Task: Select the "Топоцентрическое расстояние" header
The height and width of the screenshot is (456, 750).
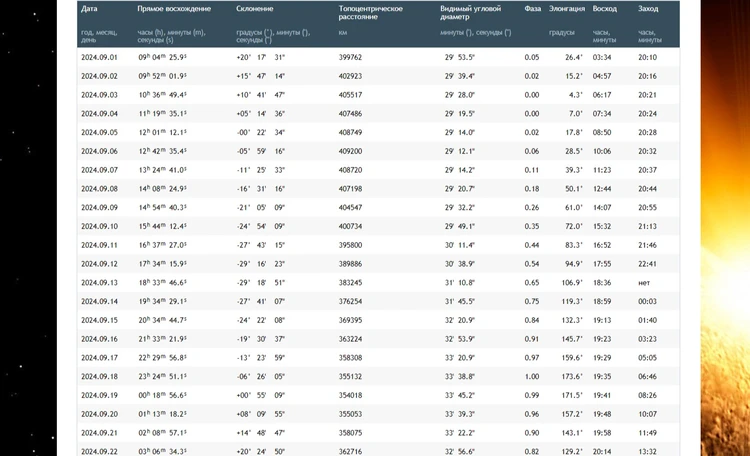Action: 371,12
